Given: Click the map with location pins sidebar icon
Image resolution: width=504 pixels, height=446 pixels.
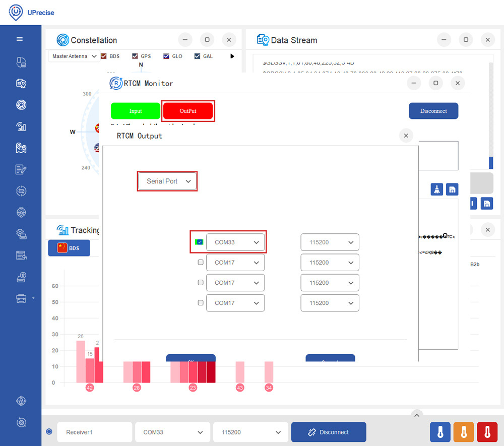Looking at the screenshot, I should coord(21,148).
